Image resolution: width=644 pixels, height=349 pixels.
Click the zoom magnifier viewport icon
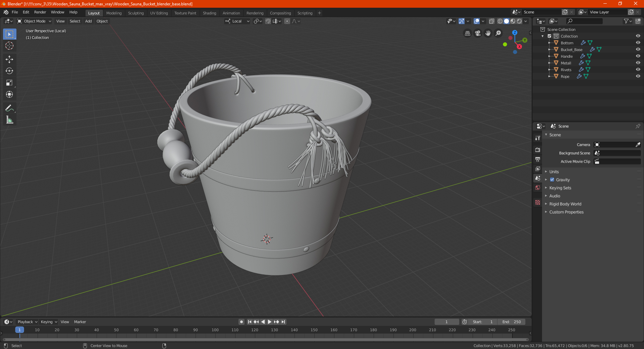point(498,33)
